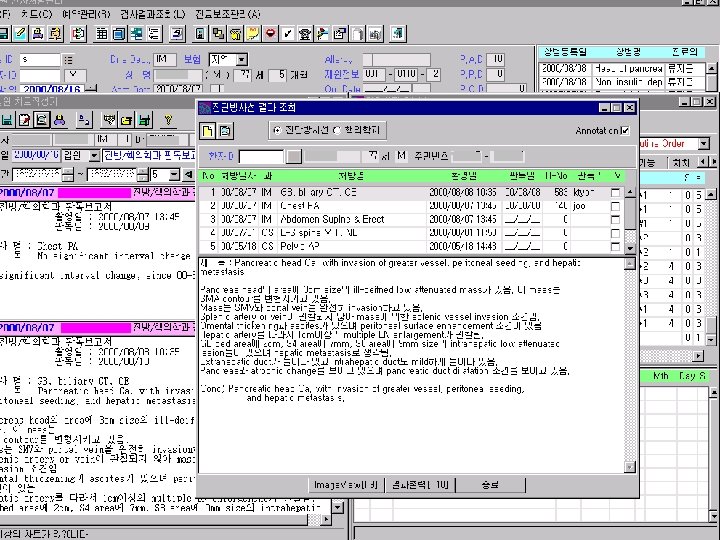Screen dimensions: 720x540
Task: Click the telephone toolbar icon
Action: coord(305,34)
